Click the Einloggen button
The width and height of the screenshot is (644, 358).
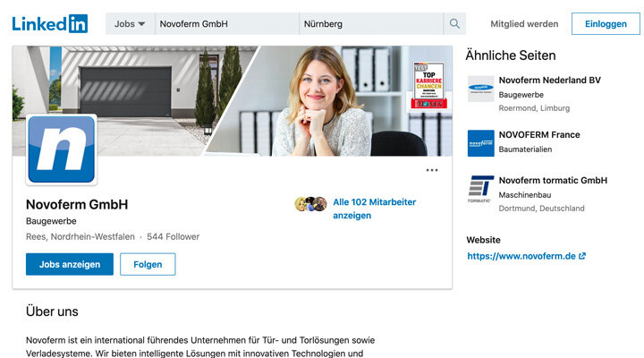click(x=606, y=24)
